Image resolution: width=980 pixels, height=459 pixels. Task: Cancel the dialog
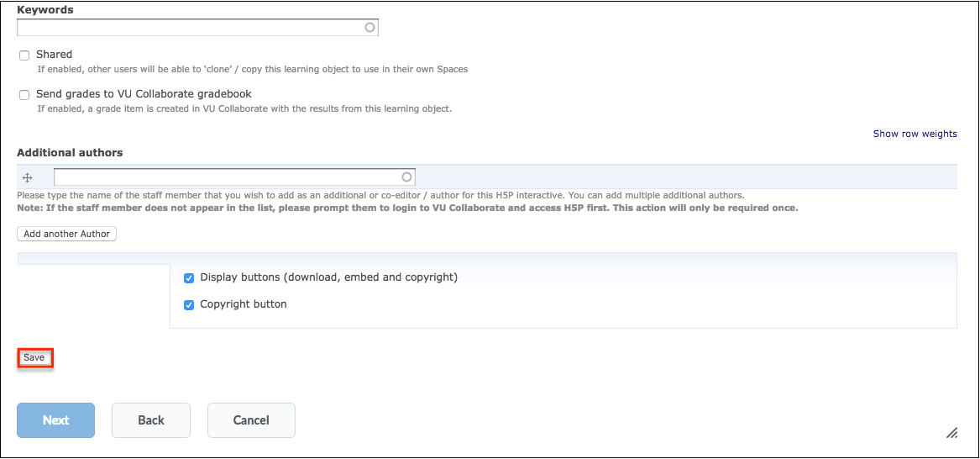pyautogui.click(x=251, y=420)
